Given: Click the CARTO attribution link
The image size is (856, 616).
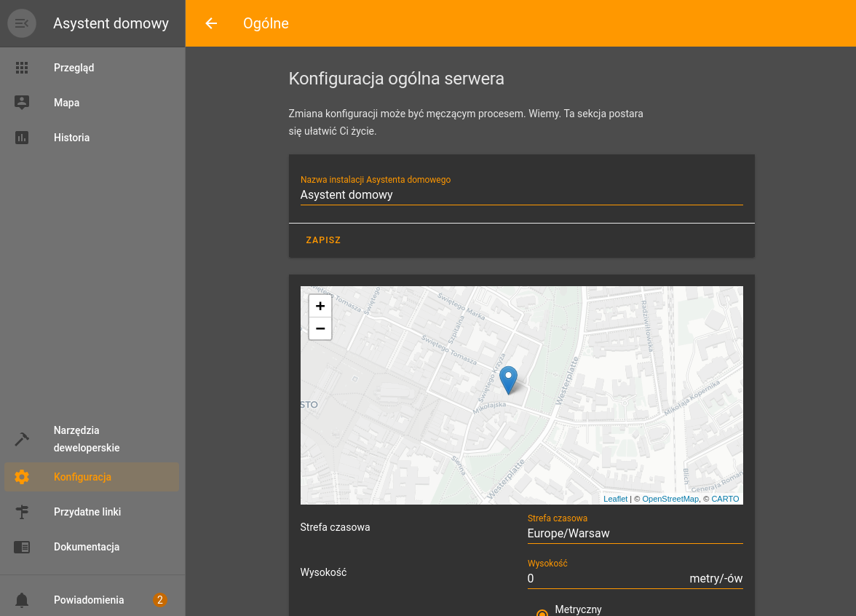Looking at the screenshot, I should coord(725,499).
